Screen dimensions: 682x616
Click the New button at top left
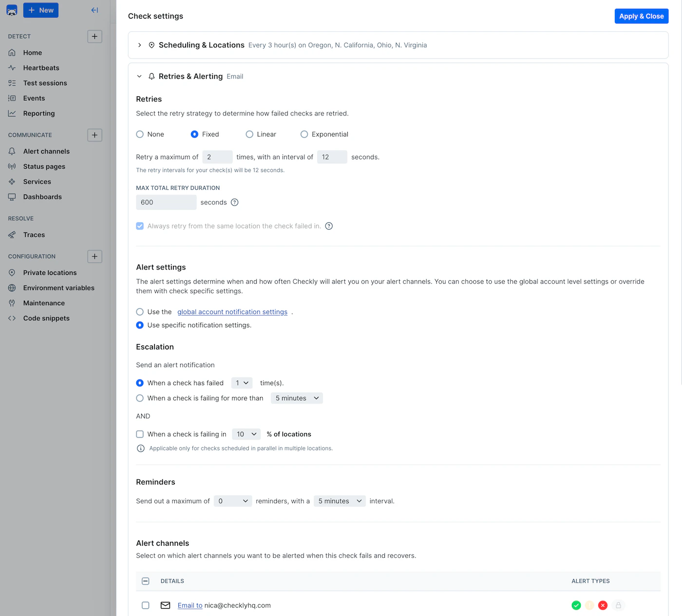coord(41,10)
